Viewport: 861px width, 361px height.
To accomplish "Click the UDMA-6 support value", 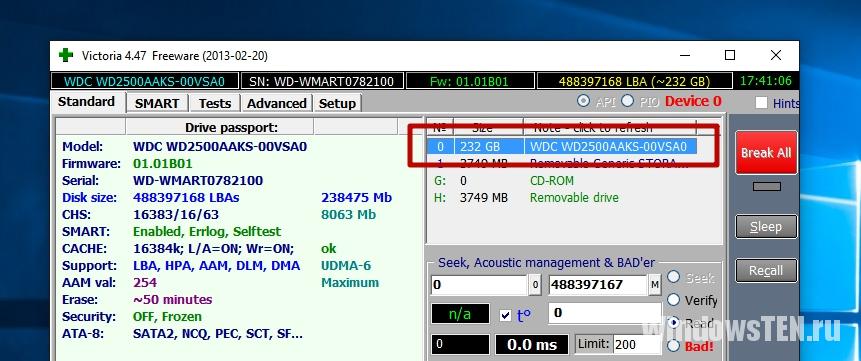I will (346, 266).
